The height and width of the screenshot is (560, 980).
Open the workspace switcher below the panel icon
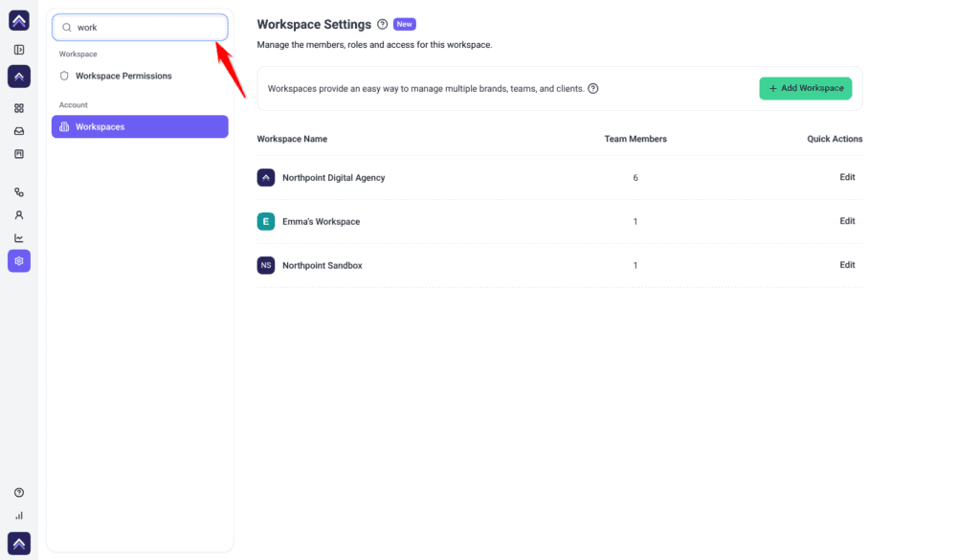19,77
